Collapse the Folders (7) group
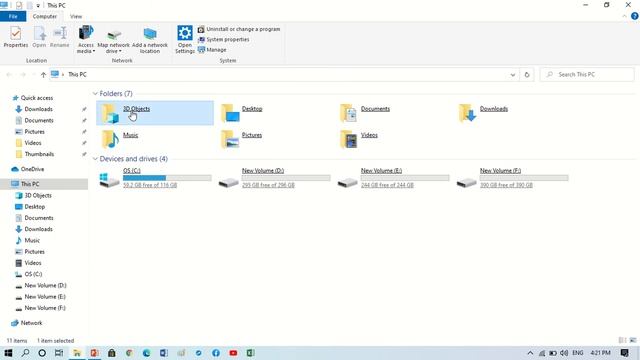 (x=95, y=94)
